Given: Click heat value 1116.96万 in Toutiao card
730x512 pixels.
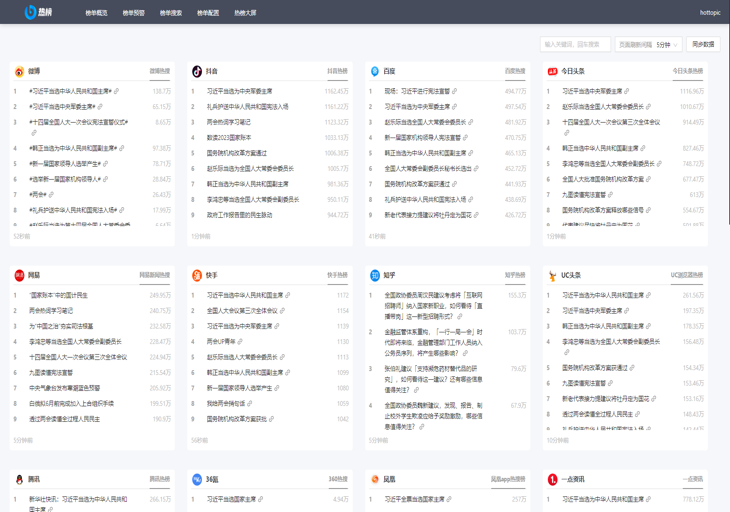Looking at the screenshot, I should [692, 91].
